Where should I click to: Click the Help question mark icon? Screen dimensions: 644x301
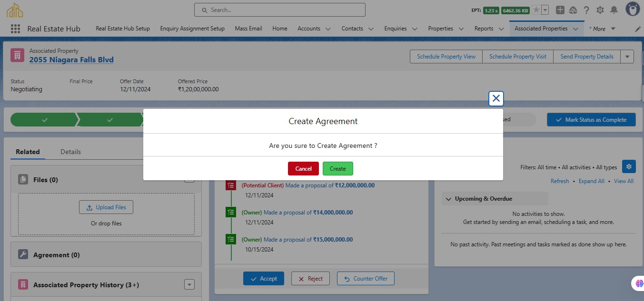586,10
